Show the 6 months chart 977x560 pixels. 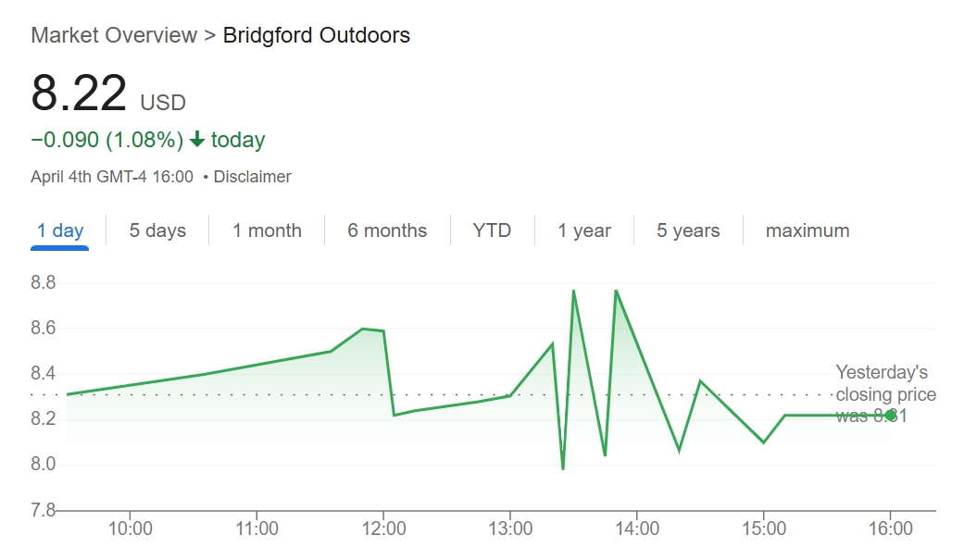coord(387,230)
